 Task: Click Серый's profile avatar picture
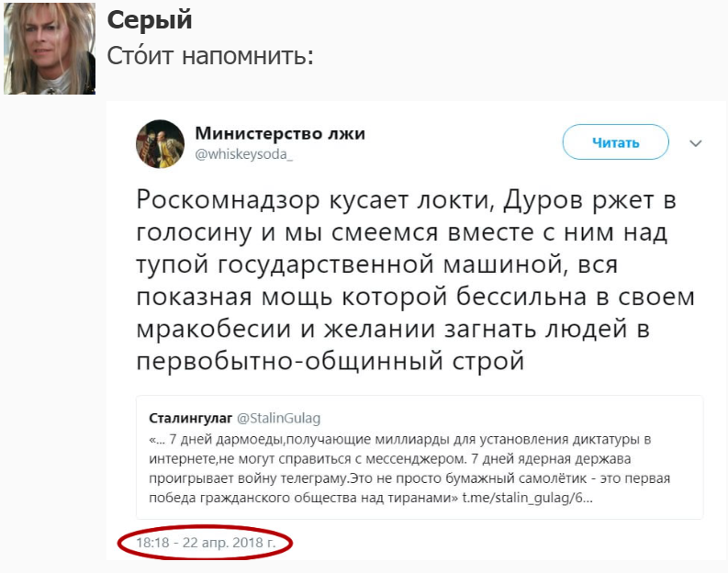pyautogui.click(x=49, y=48)
